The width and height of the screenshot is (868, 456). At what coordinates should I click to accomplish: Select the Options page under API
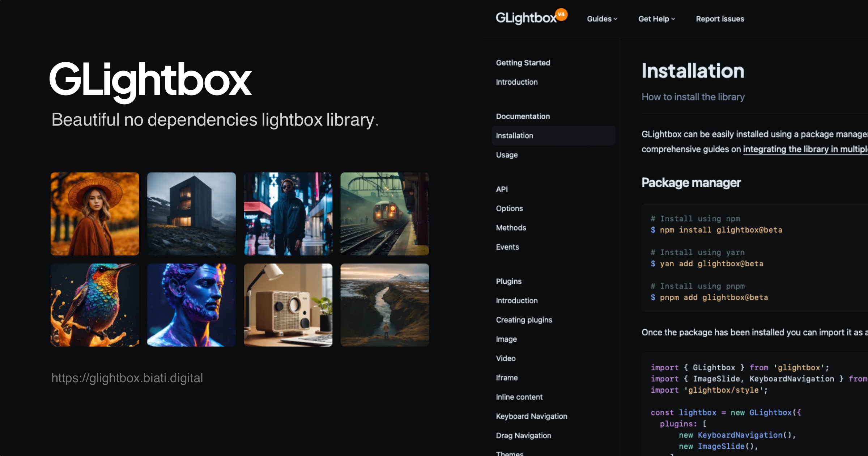(x=509, y=208)
